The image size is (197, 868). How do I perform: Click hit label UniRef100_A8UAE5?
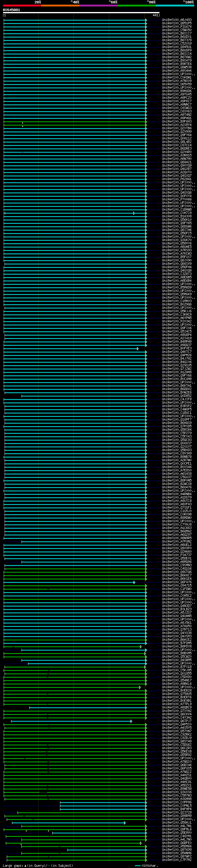177,247
